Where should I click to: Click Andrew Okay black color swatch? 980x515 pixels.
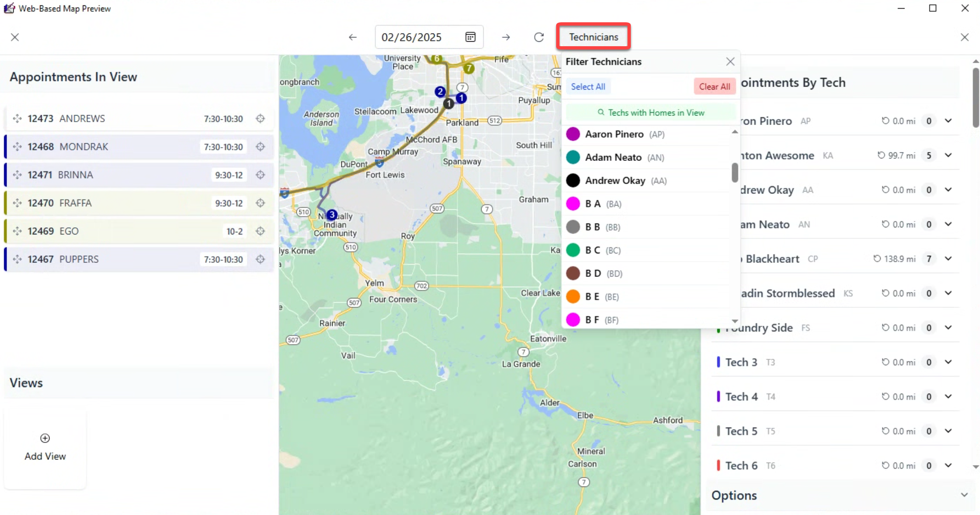pos(573,180)
